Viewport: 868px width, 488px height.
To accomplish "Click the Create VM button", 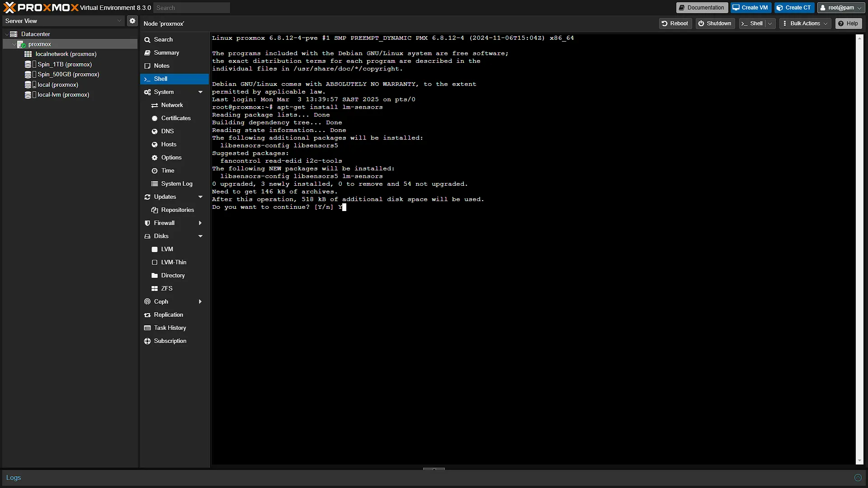I will [x=751, y=8].
